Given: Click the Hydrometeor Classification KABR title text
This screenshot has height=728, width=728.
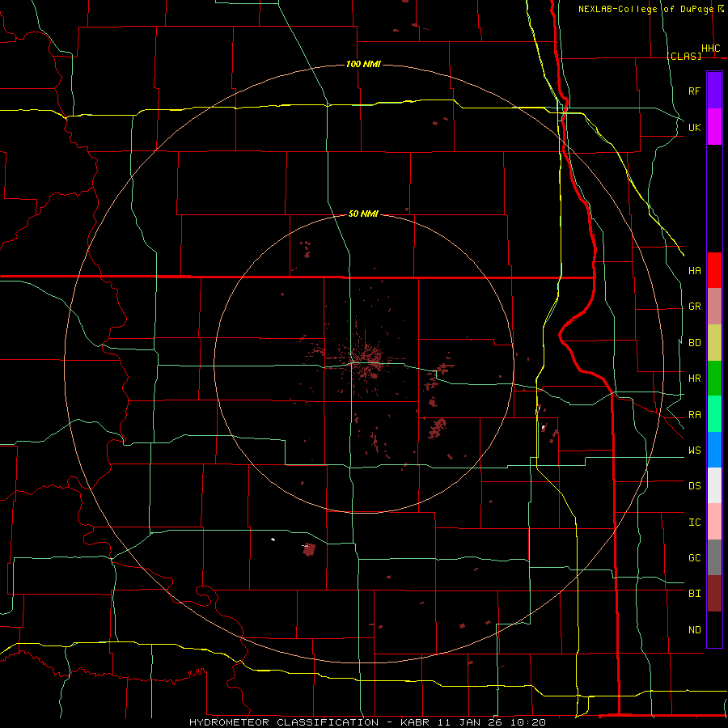Looking at the screenshot, I should tap(367, 722).
